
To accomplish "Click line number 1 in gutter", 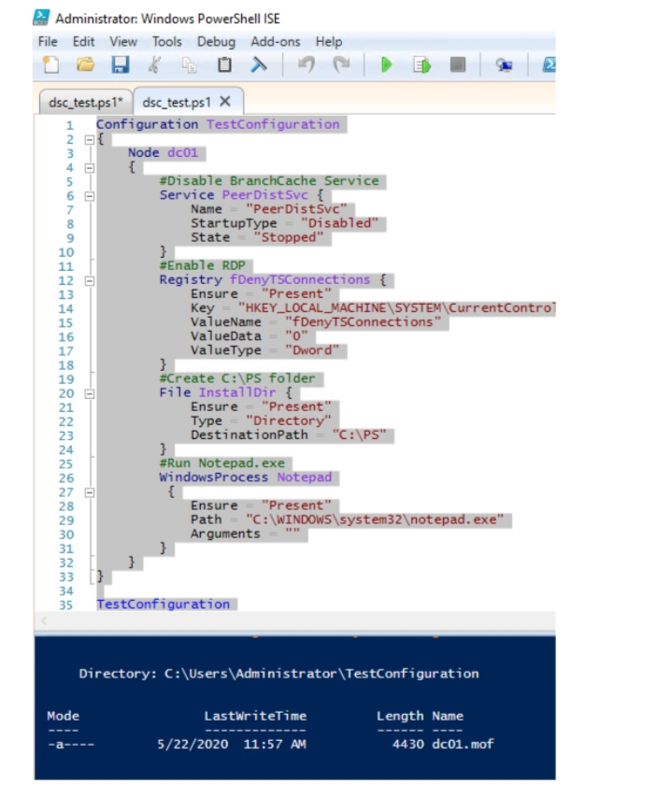I will (70, 125).
